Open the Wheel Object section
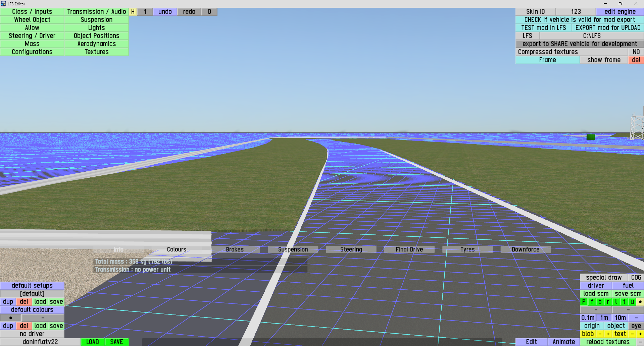The image size is (644, 346). (32, 20)
